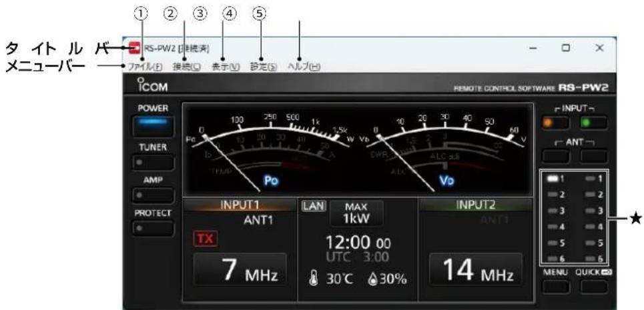The width and height of the screenshot is (644, 310).
Task: Click the PROTECT button
Action: pyautogui.click(x=153, y=228)
